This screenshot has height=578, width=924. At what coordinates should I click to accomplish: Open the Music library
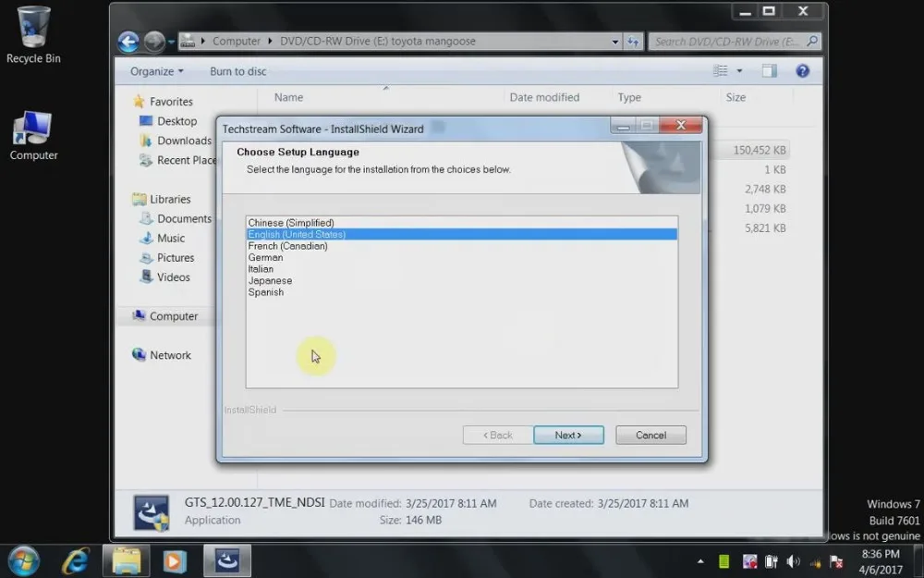[x=162, y=238]
